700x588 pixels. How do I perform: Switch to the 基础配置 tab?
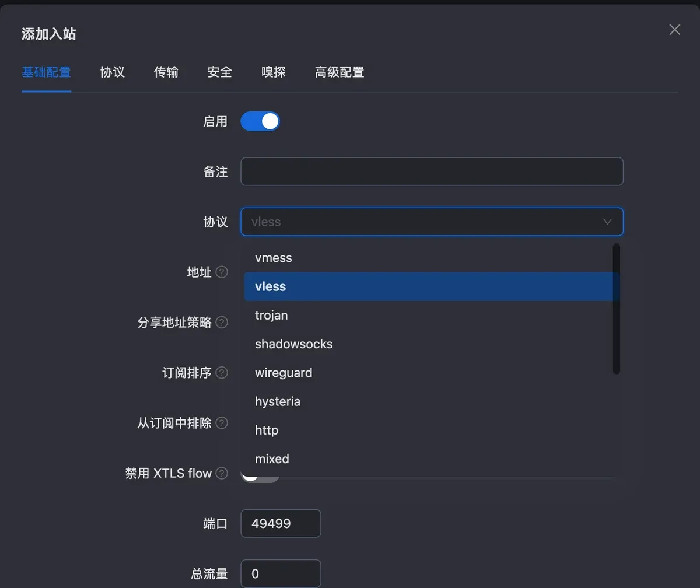point(46,72)
